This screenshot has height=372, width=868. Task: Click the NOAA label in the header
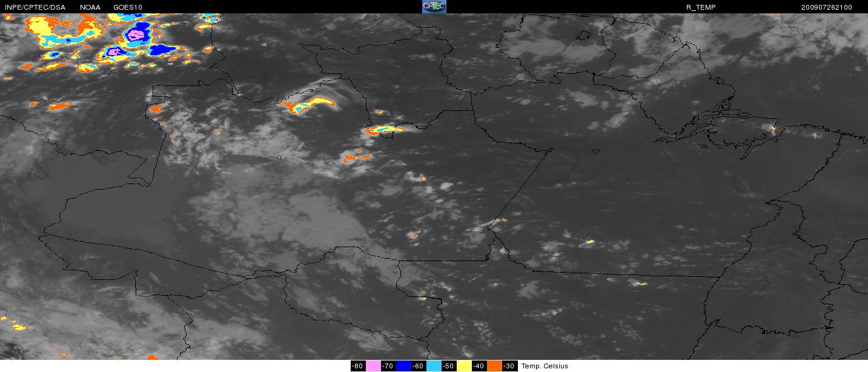90,7
